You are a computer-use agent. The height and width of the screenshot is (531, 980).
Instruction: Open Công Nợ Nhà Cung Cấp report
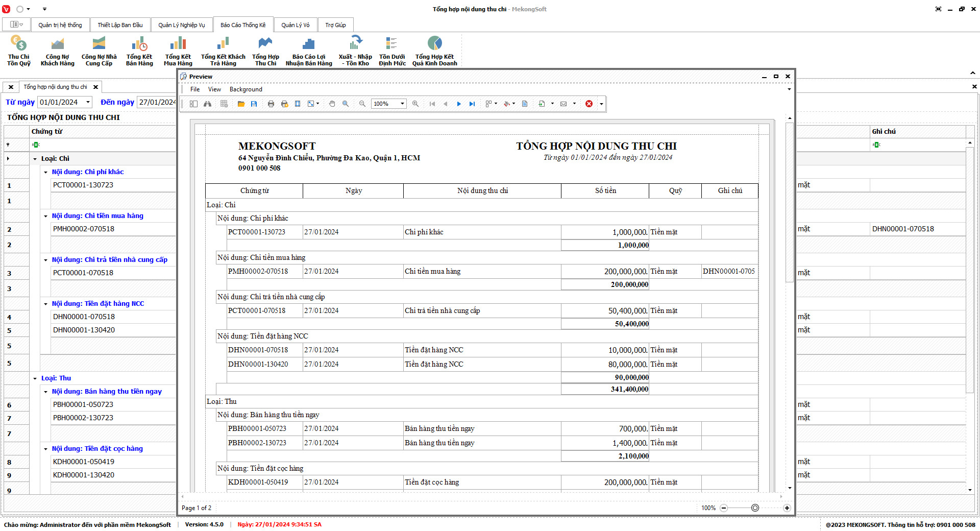99,51
